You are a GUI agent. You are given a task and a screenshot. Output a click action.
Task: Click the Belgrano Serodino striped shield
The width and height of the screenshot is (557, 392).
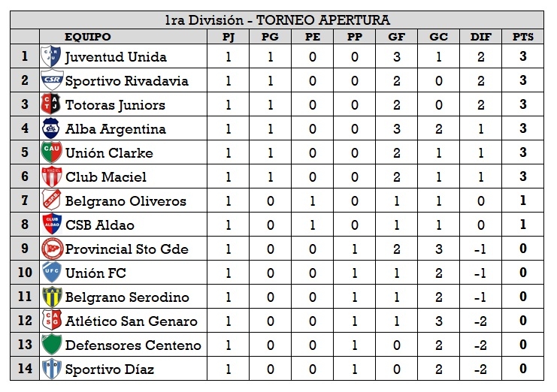(x=51, y=297)
